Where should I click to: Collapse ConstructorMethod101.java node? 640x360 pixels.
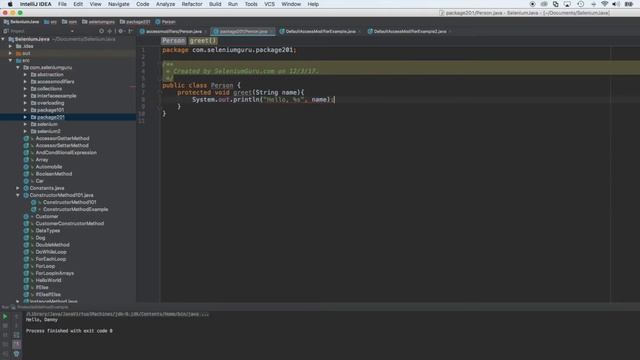18,195
